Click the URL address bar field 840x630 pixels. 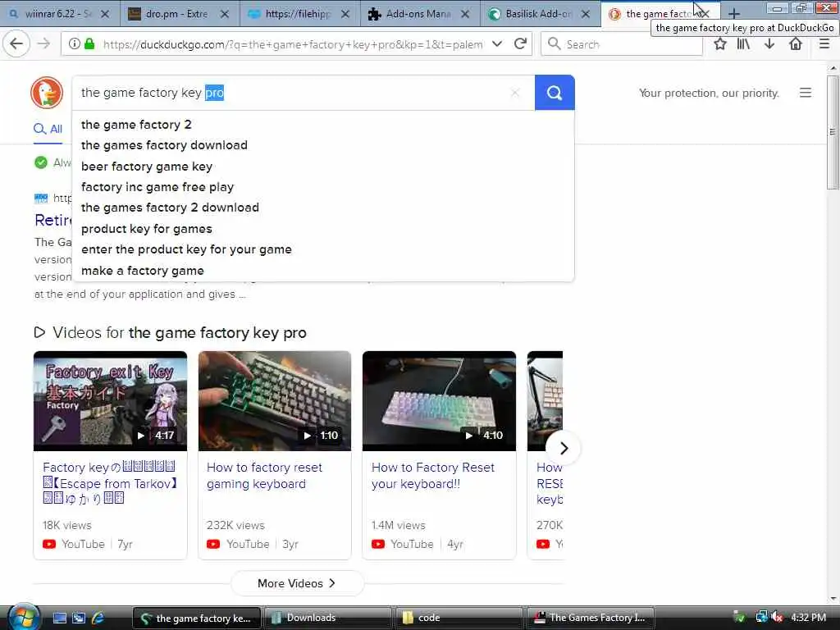click(x=292, y=44)
